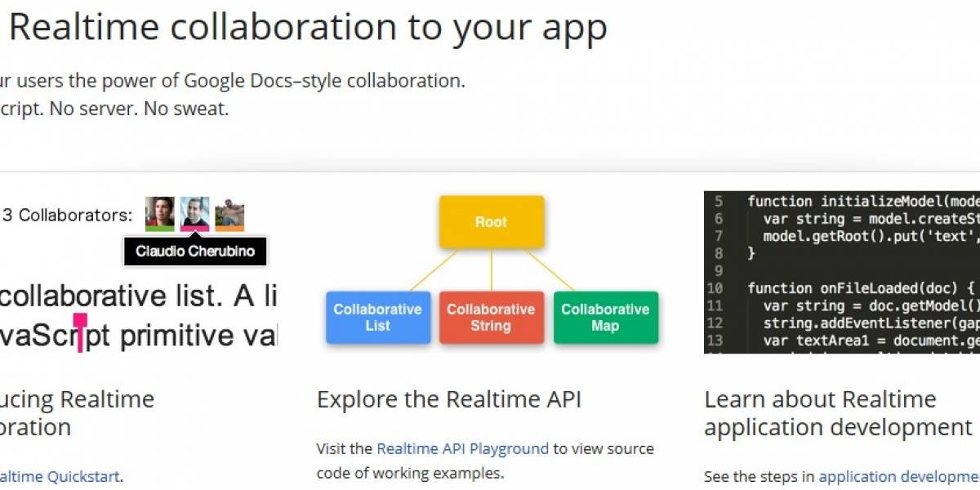The height and width of the screenshot is (490, 980).
Task: Click the first collaborator avatar with green underline
Action: click(x=160, y=214)
